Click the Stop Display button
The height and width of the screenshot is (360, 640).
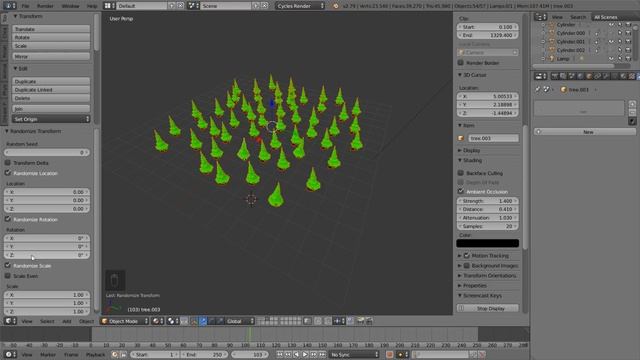pos(488,309)
